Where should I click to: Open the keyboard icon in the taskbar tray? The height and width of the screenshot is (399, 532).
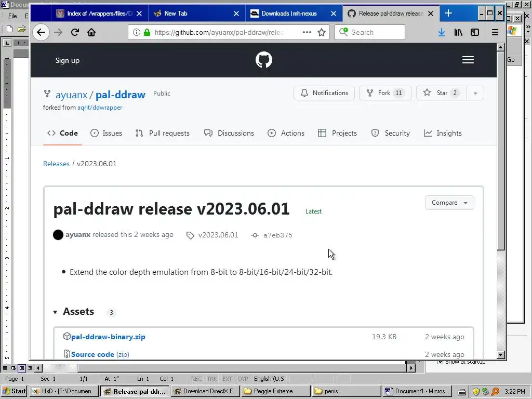461,392
